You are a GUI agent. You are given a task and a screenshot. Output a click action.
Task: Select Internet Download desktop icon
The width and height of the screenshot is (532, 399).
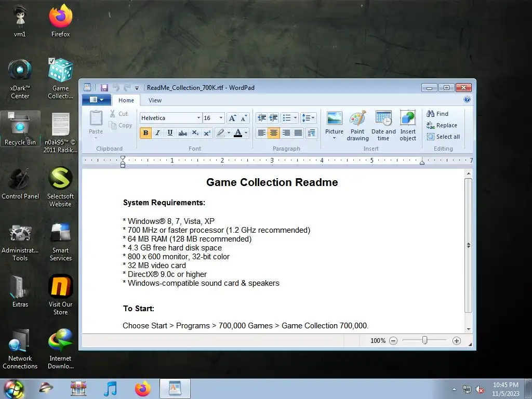pos(60,349)
